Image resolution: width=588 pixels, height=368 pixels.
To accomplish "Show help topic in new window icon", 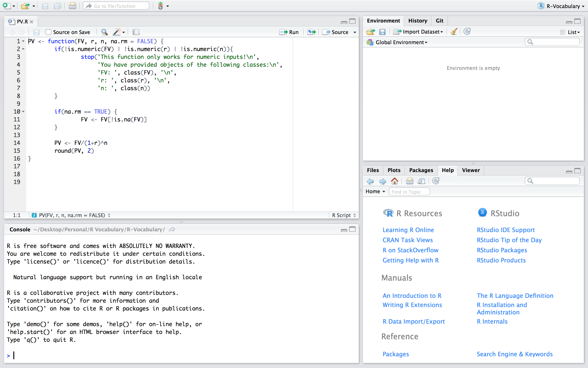I will (x=421, y=181).
